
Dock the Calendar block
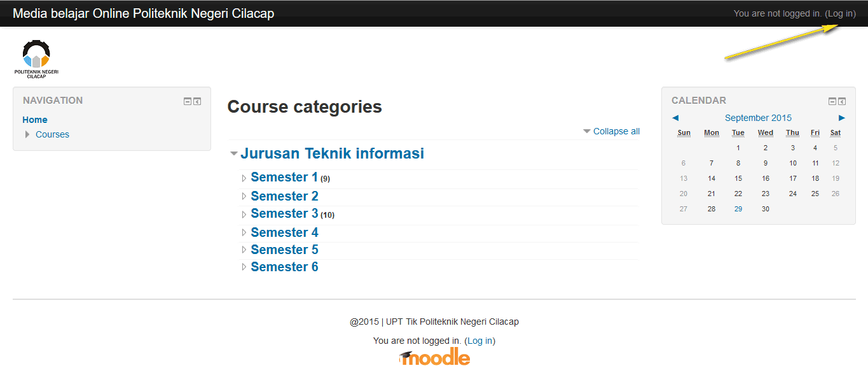coord(842,101)
